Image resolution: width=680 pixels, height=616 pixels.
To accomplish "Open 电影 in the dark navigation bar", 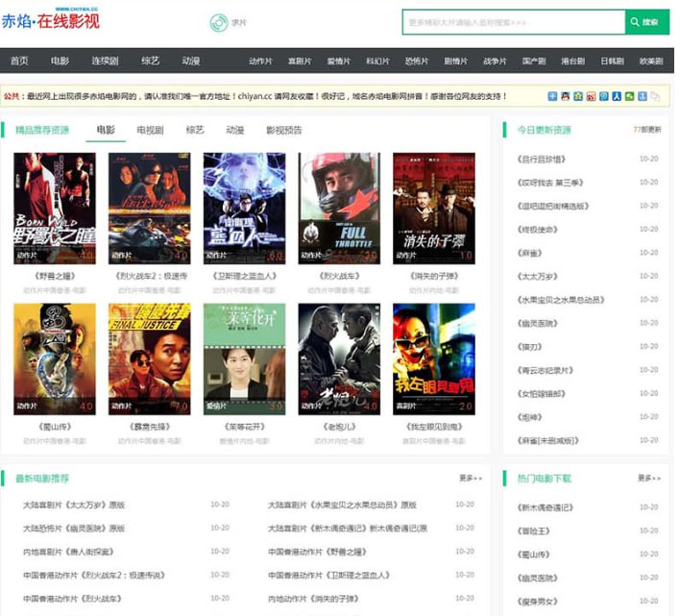I will [x=60, y=61].
